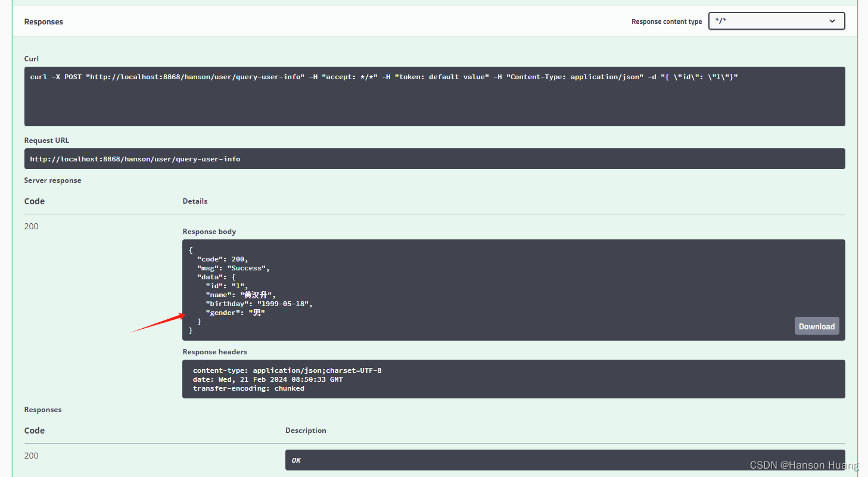
Task: Click the "Curl" label
Action: click(x=32, y=58)
